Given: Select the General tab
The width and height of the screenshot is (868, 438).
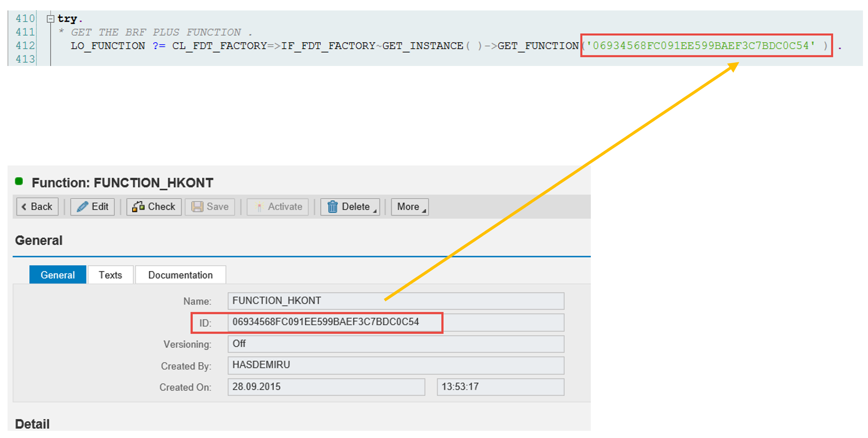Looking at the screenshot, I should [58, 275].
